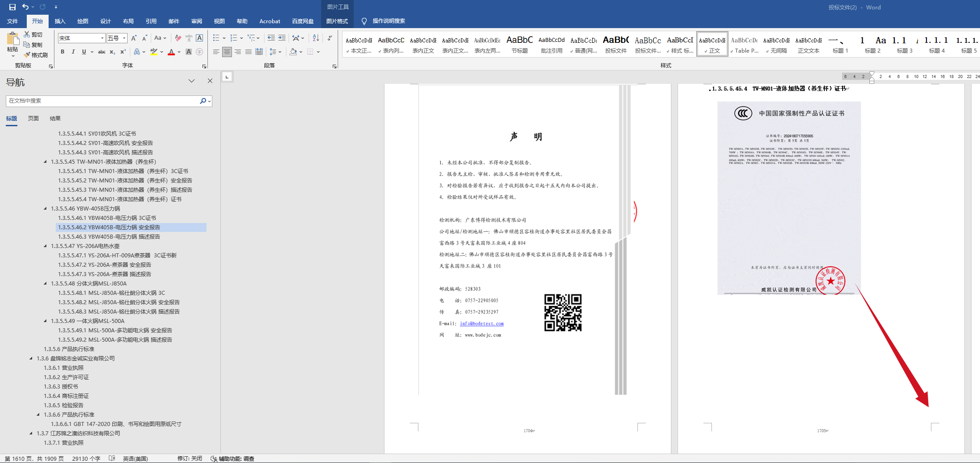The height and width of the screenshot is (463, 980).
Task: Open the font name dropdown showing 宋体
Action: 102,38
